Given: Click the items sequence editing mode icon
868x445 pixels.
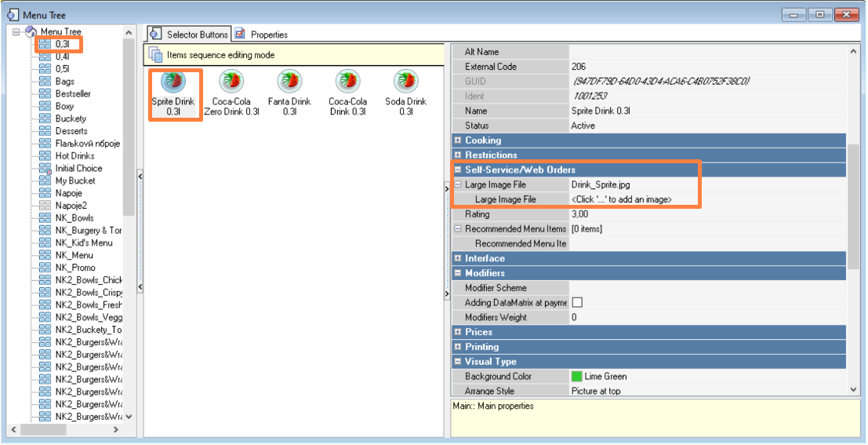Looking at the screenshot, I should point(156,55).
